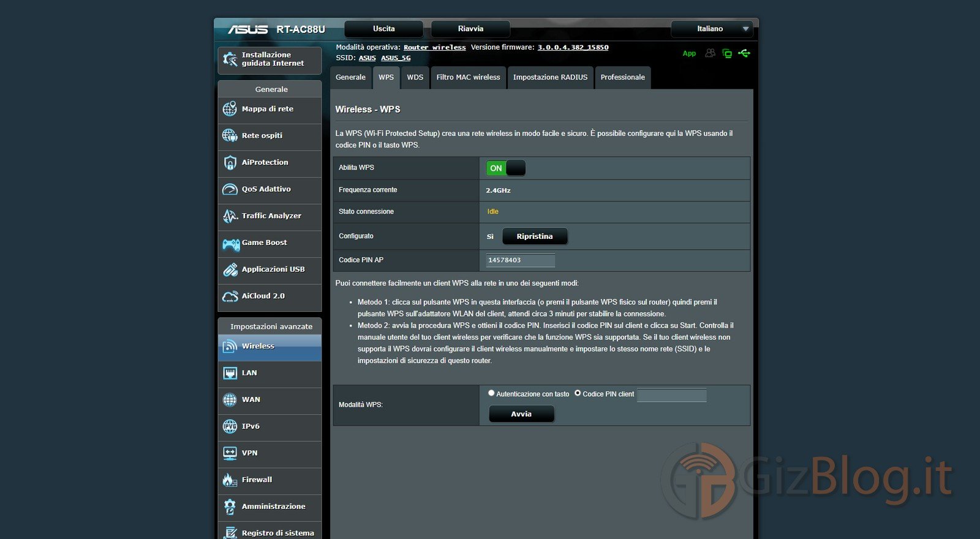The image size is (980, 539).
Task: Click the LAN port icon
Action: click(x=230, y=373)
